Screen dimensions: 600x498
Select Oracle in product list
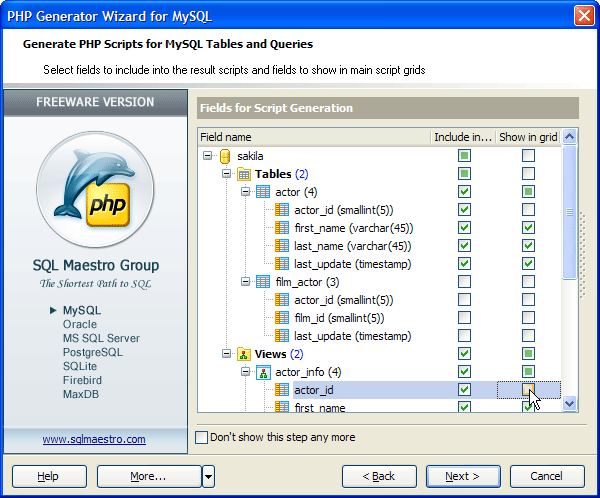pos(80,324)
